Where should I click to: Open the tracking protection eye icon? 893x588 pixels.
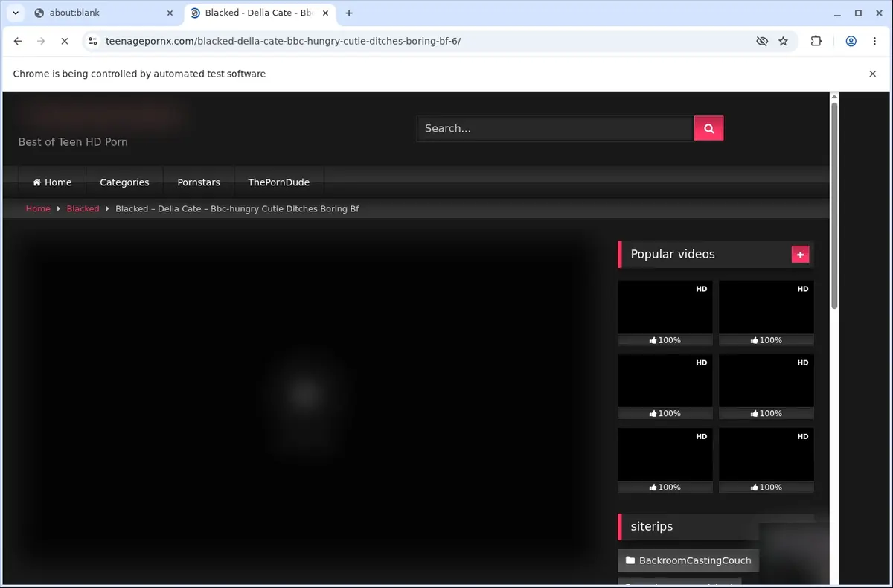(761, 42)
